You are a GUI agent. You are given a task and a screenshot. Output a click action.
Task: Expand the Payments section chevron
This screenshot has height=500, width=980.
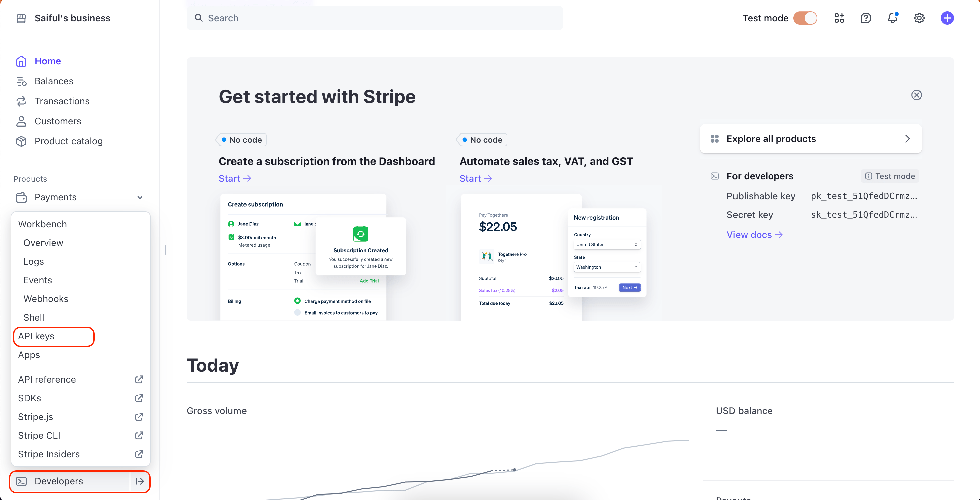click(x=140, y=197)
